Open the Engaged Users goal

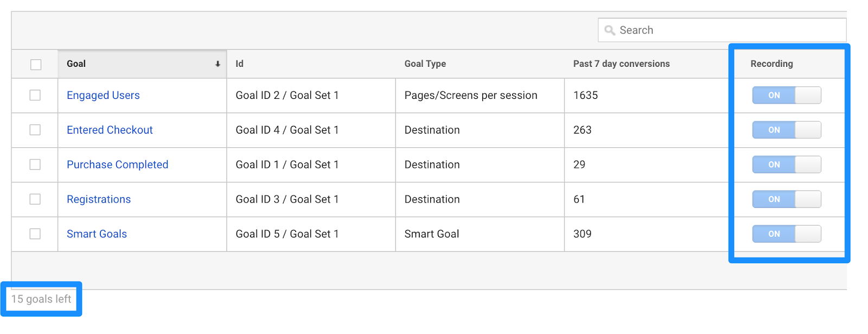[x=103, y=96]
